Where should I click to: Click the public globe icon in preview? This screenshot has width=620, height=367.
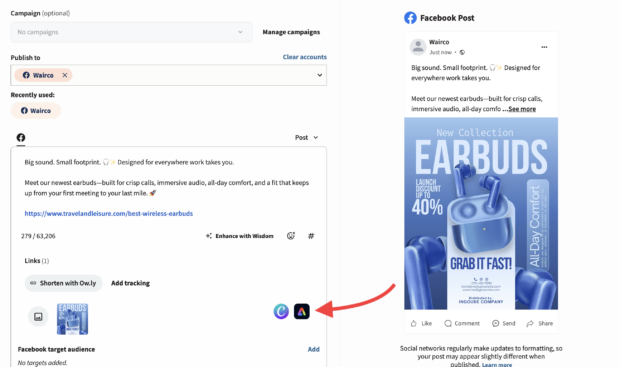point(462,52)
